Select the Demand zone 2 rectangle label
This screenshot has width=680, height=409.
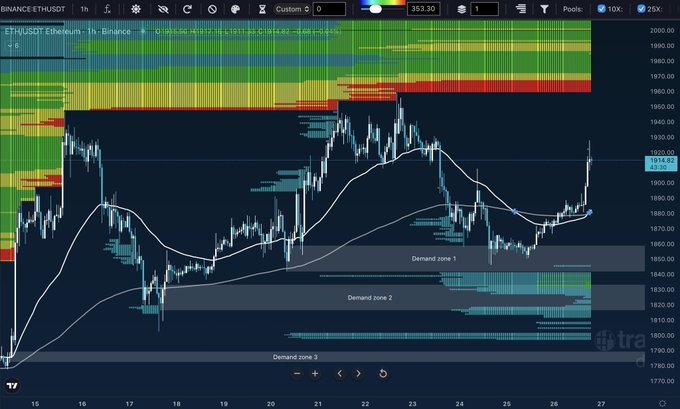point(370,298)
